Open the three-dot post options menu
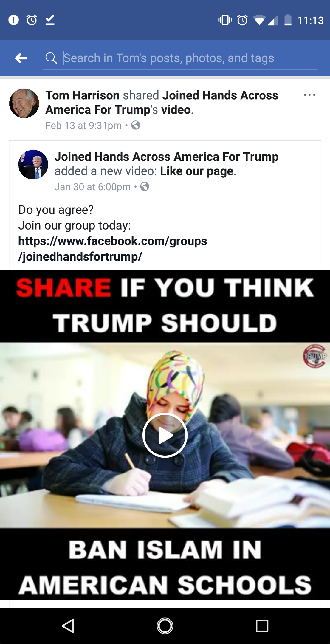 [x=309, y=95]
